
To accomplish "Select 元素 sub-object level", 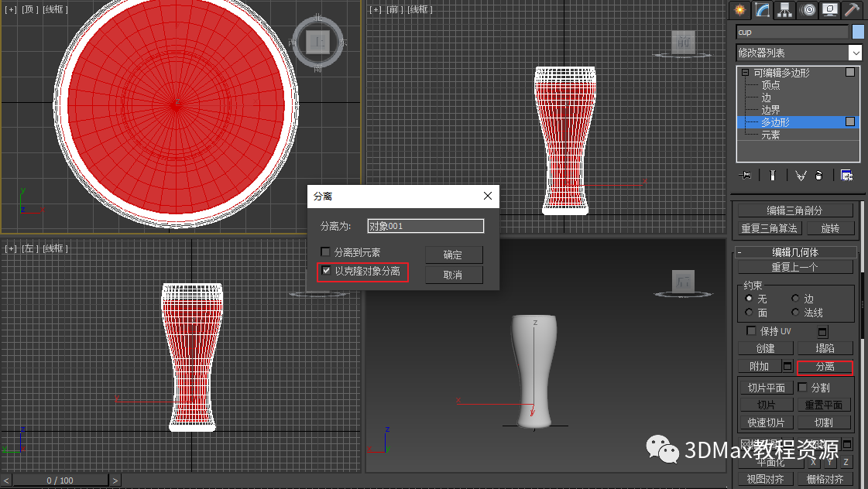I will point(770,135).
